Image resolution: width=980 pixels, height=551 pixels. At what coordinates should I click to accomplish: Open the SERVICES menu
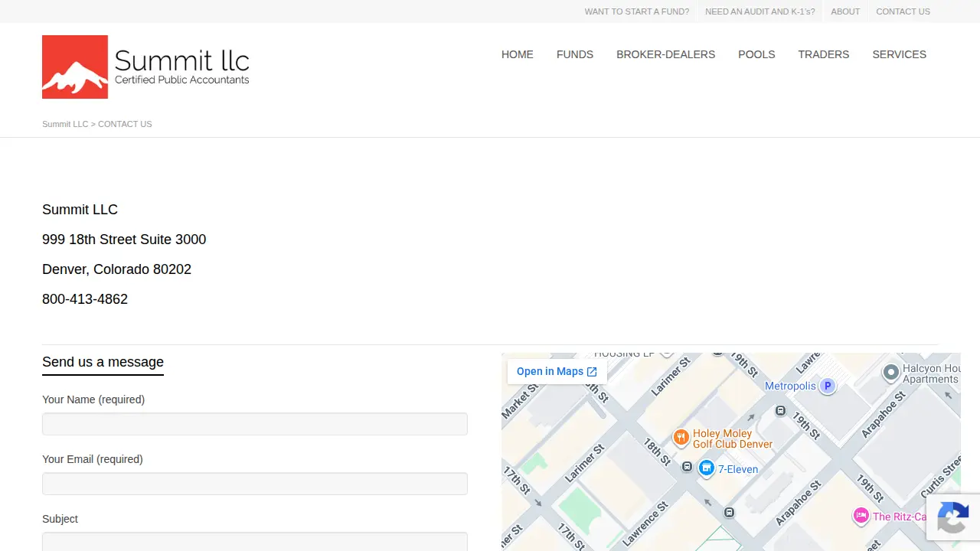pos(900,54)
